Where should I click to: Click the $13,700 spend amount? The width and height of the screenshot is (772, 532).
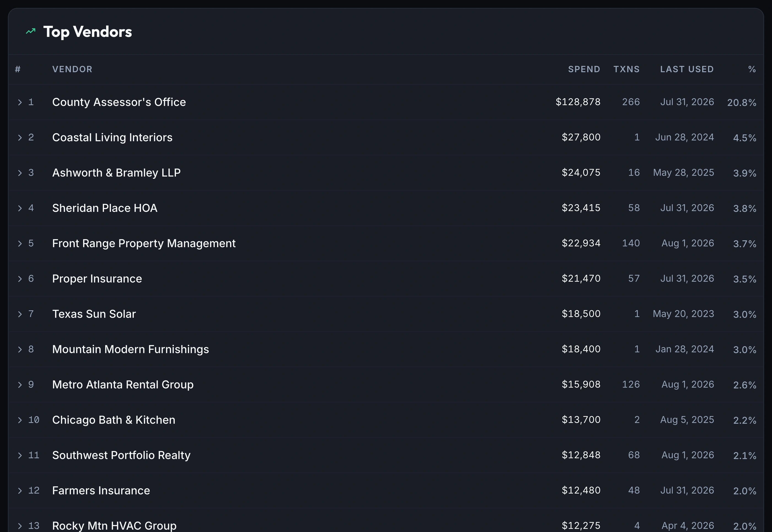[x=581, y=420]
